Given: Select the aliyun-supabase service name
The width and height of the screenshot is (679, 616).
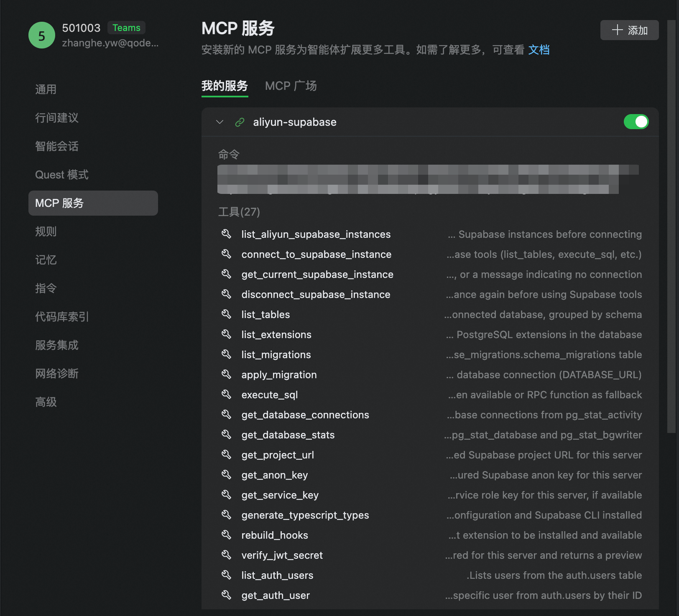Looking at the screenshot, I should [x=295, y=122].
